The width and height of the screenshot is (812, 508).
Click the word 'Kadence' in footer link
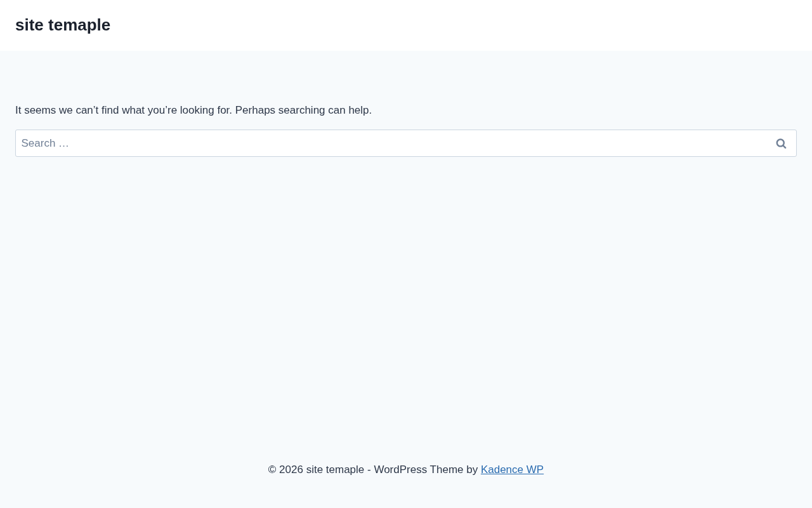tap(502, 470)
